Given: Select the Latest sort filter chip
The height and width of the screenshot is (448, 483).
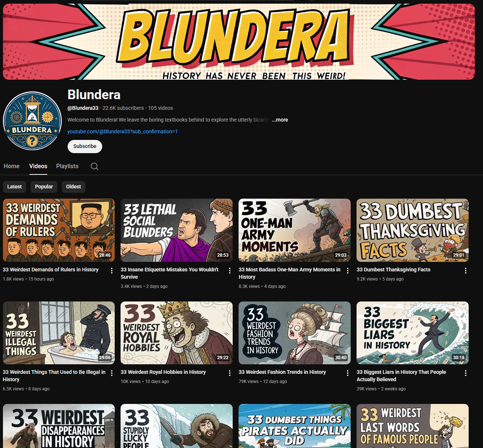Looking at the screenshot, I should pos(15,187).
